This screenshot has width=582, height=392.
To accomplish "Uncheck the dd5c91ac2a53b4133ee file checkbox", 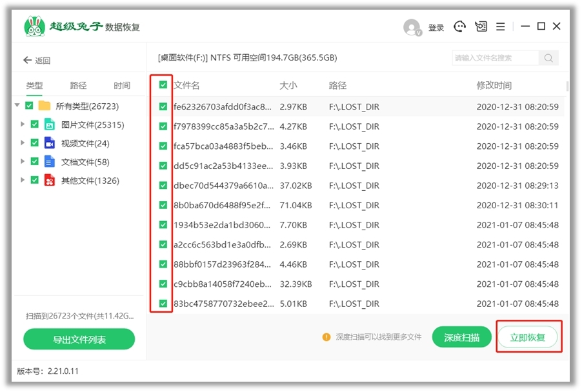I will pos(163,166).
